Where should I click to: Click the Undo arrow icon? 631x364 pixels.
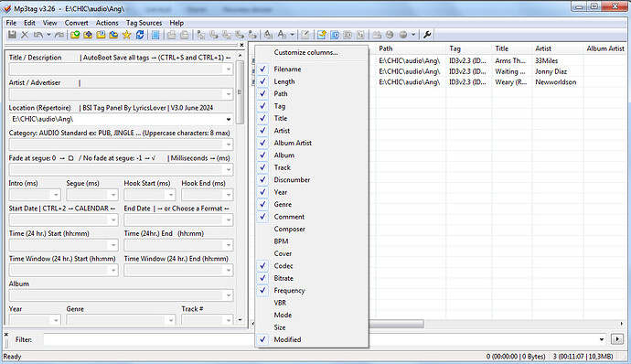(x=38, y=35)
